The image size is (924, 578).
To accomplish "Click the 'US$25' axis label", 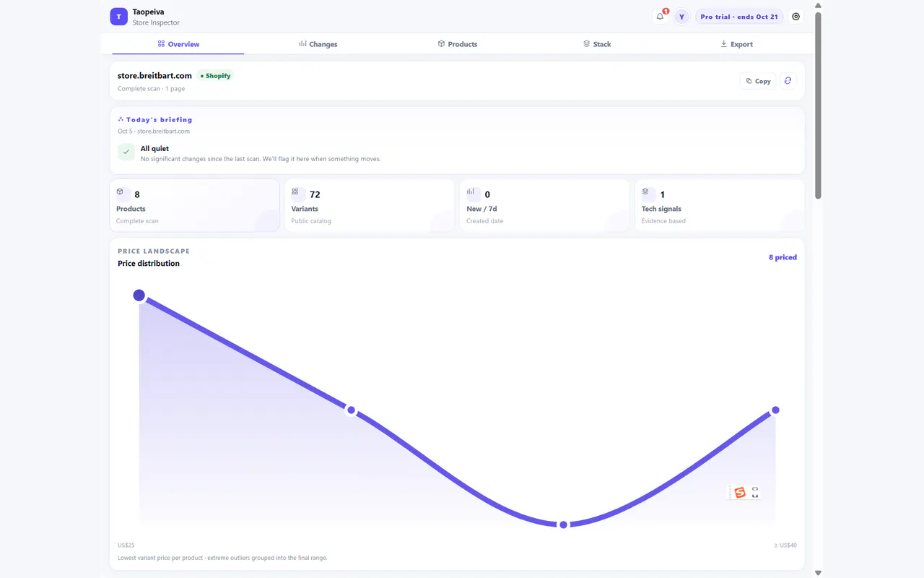I will click(x=126, y=545).
